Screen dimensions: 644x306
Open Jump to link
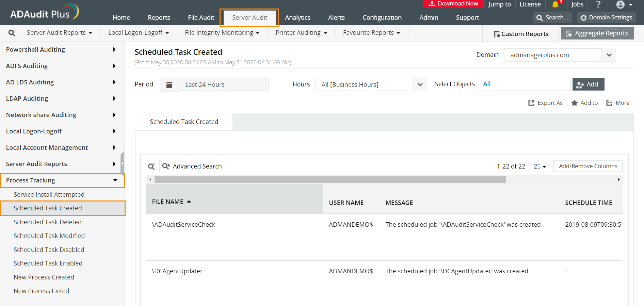(499, 4)
